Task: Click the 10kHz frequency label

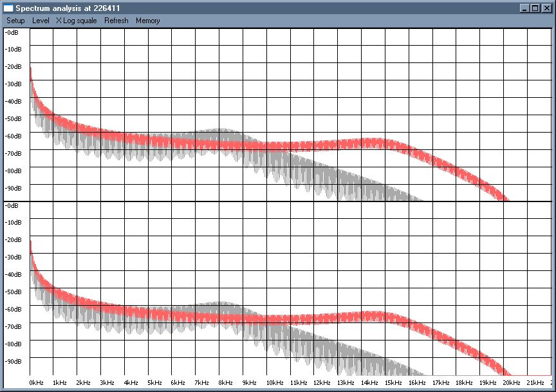Action: coord(275,382)
